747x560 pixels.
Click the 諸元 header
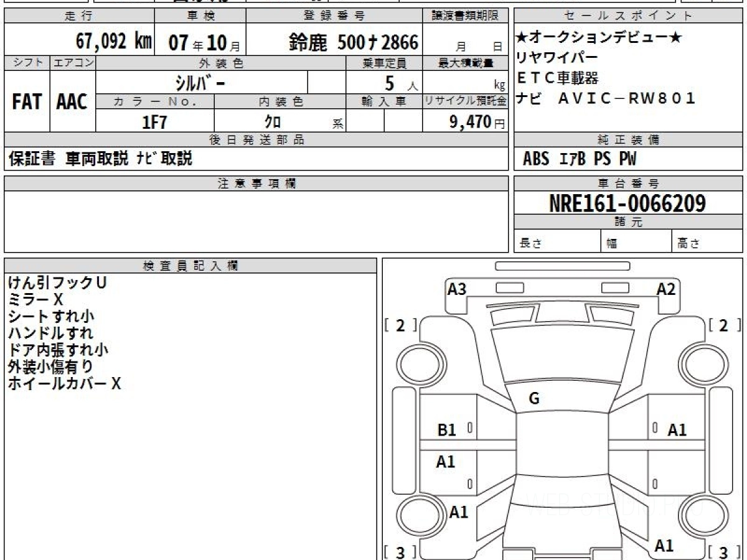(628, 222)
